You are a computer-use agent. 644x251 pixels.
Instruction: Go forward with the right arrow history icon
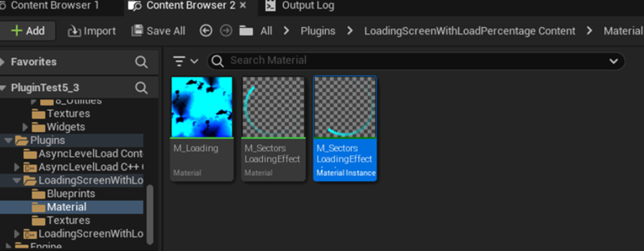point(226,31)
